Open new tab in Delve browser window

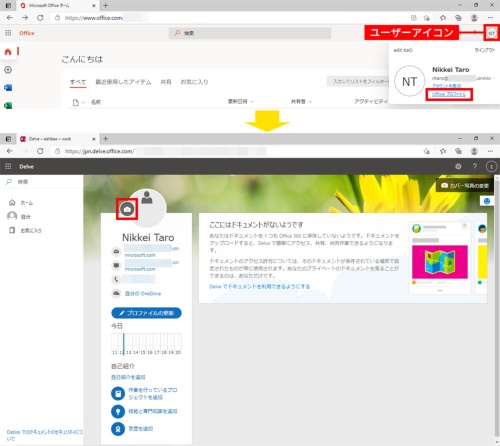click(106, 139)
